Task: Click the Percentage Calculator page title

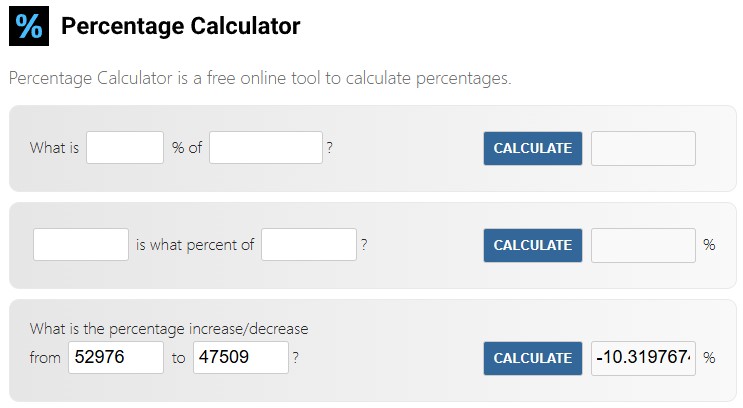Action: [x=181, y=26]
